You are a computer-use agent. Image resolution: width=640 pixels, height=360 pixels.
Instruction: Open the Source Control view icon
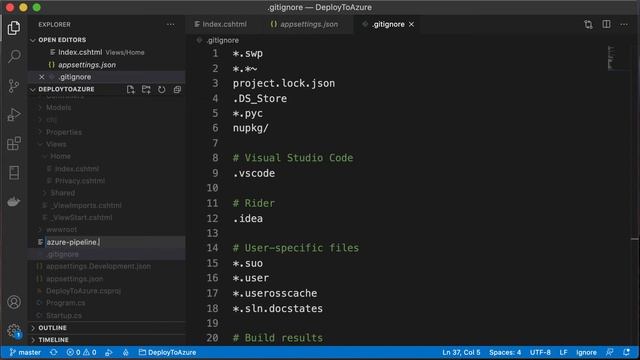click(14, 86)
